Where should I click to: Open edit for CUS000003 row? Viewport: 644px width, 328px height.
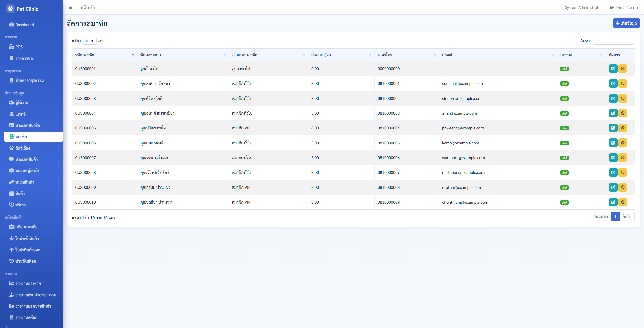pyautogui.click(x=613, y=98)
